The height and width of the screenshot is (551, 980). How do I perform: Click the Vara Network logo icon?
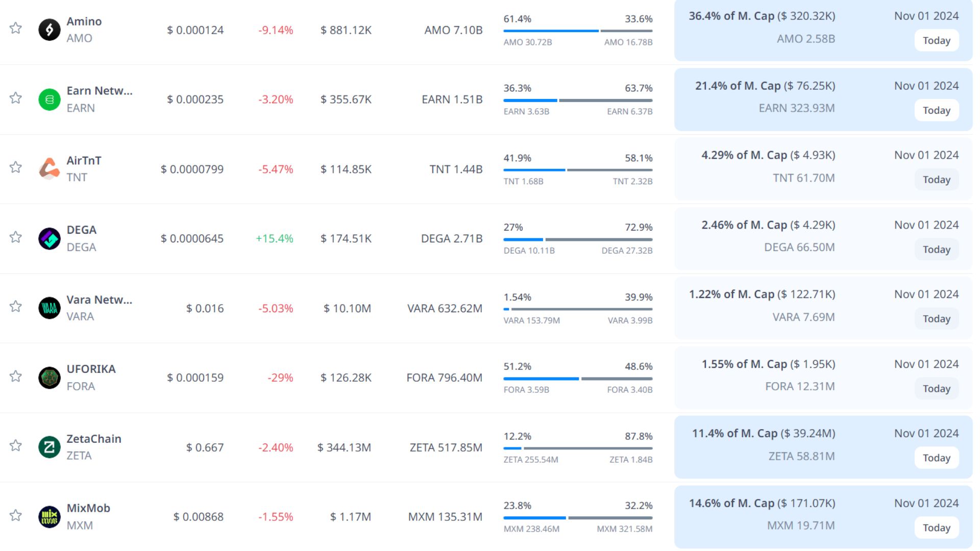(x=50, y=308)
